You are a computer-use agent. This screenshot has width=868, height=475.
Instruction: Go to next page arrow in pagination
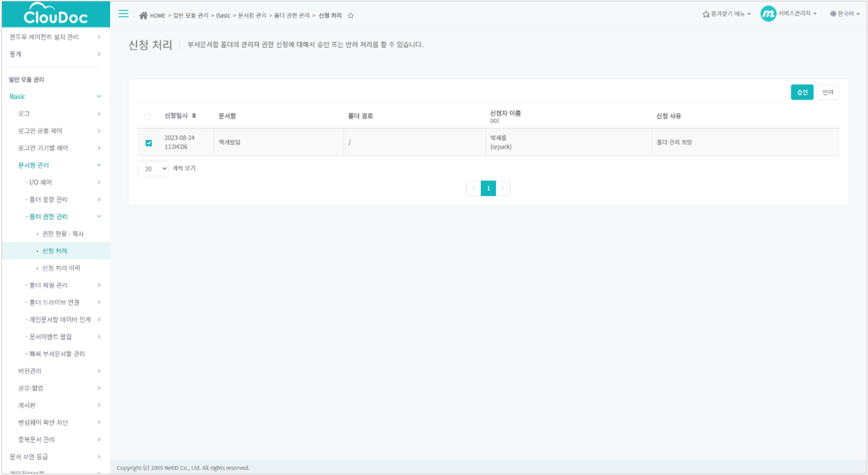tap(503, 189)
